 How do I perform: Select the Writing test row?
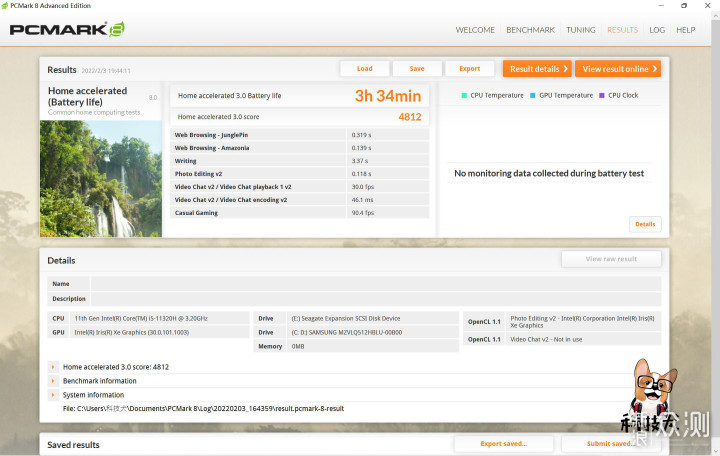point(299,161)
